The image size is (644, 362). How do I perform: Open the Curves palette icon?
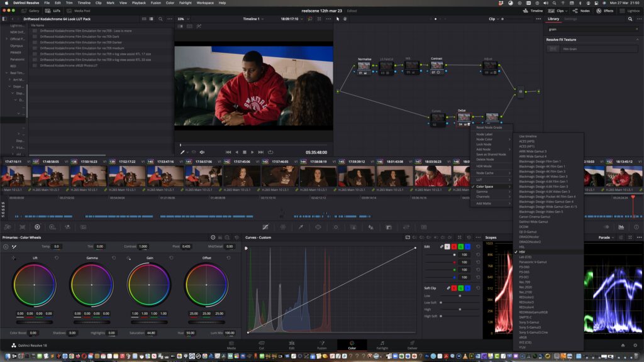click(x=265, y=227)
